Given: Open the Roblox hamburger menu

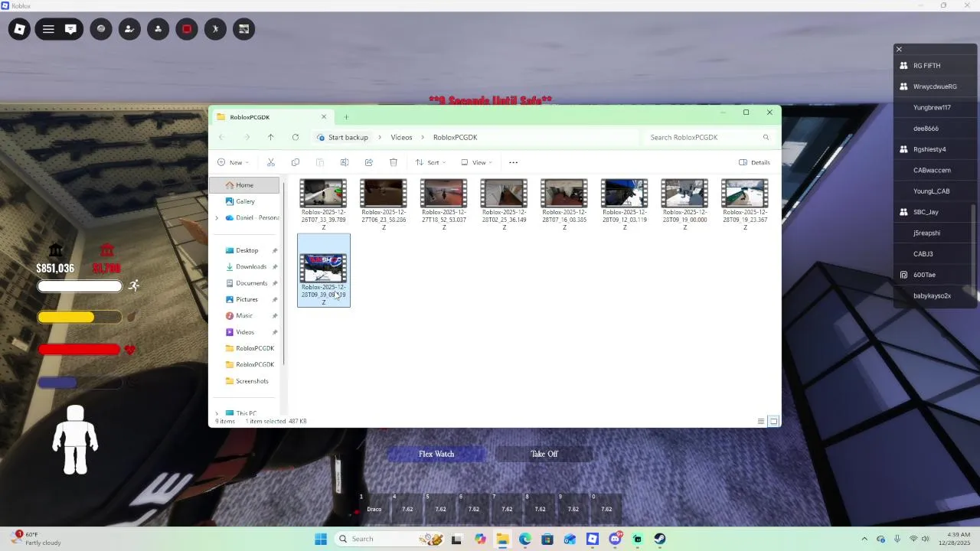Looking at the screenshot, I should coord(48,29).
